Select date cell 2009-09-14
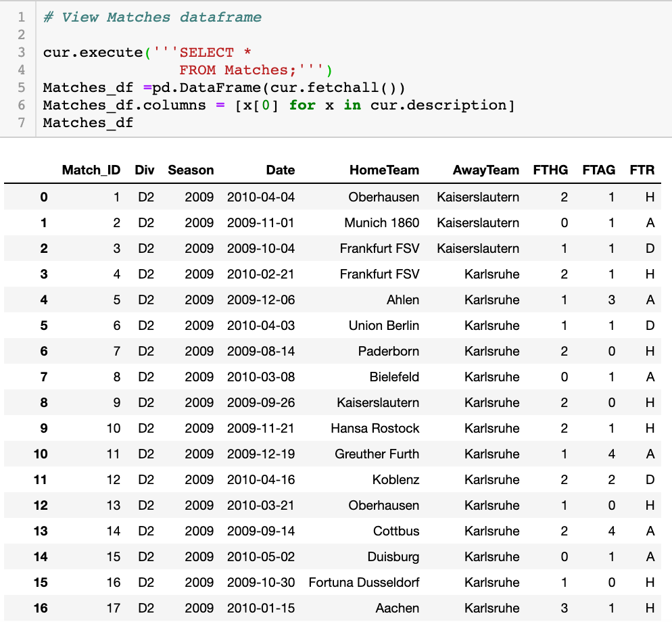Viewport: 672px width, 622px height. 261,531
